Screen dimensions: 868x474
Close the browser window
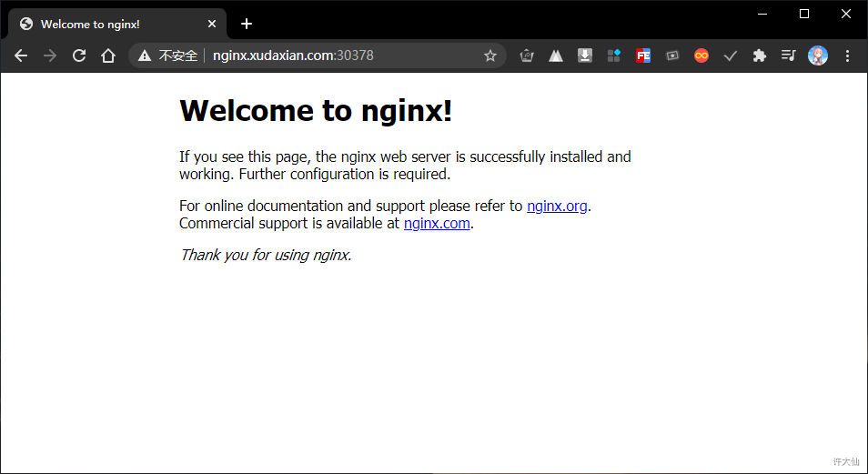click(x=846, y=14)
